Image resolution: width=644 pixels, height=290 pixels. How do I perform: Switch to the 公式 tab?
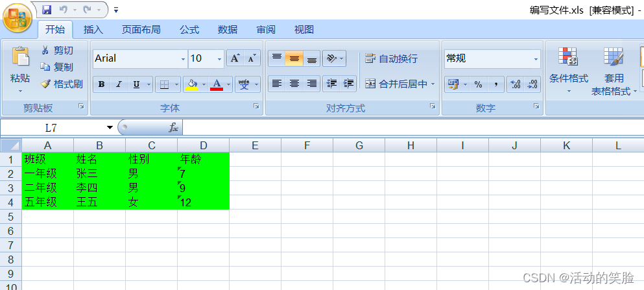(x=189, y=30)
